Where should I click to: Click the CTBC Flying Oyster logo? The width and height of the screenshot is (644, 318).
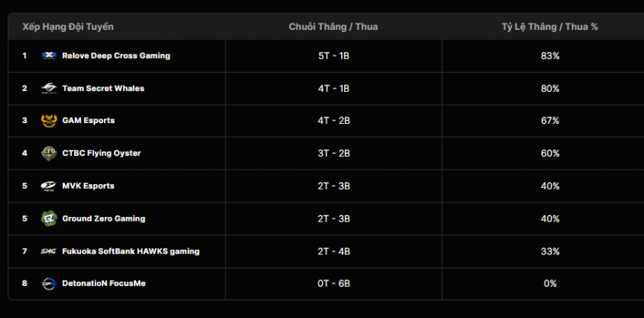point(49,153)
